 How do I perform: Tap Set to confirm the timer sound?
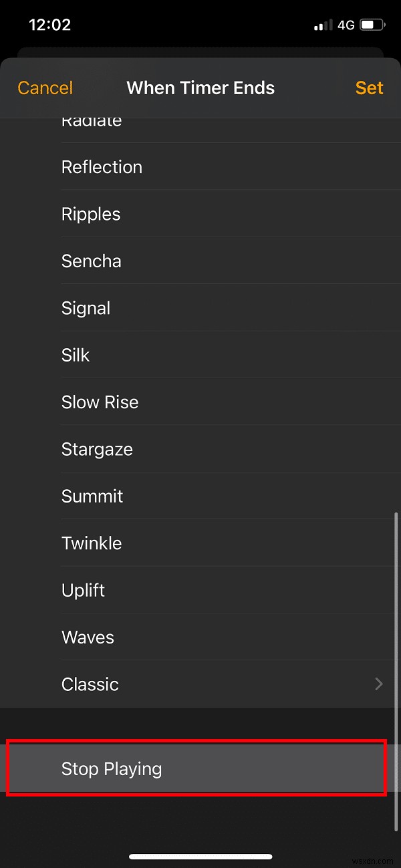coord(369,88)
